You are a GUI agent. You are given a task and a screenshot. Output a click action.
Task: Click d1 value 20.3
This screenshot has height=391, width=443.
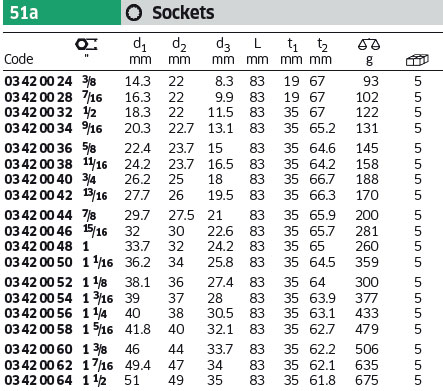coord(138,128)
